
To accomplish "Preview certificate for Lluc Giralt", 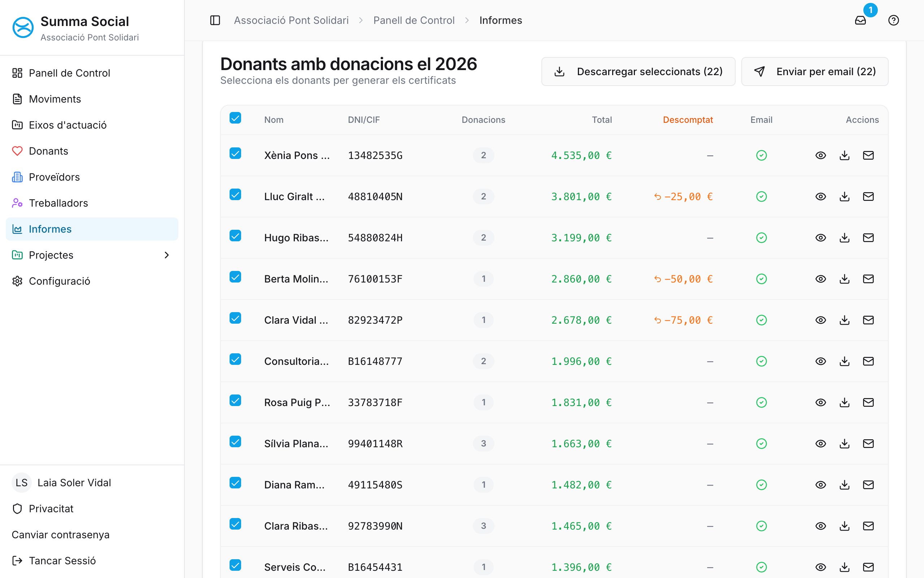I will [820, 197].
